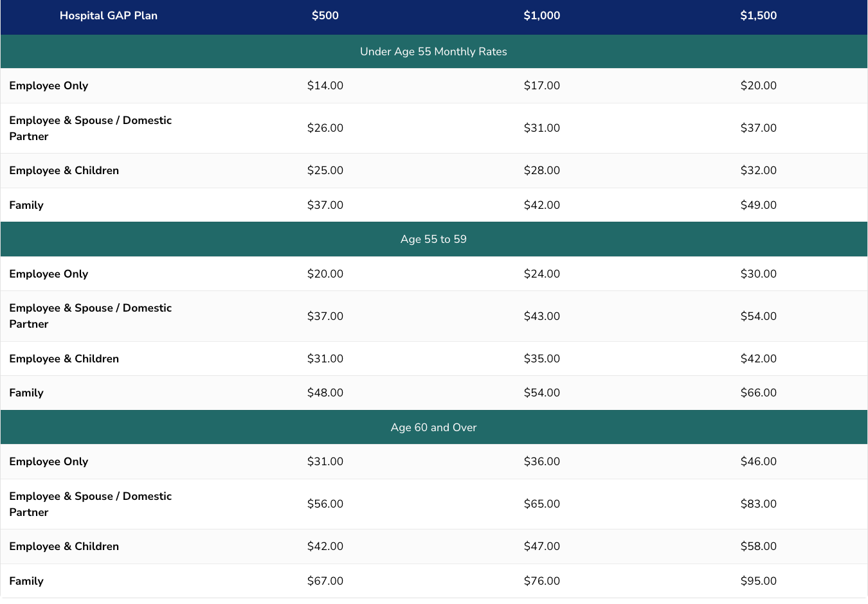Select the $1,500 column header
Image resolution: width=868 pixels, height=604 pixels.
(759, 15)
